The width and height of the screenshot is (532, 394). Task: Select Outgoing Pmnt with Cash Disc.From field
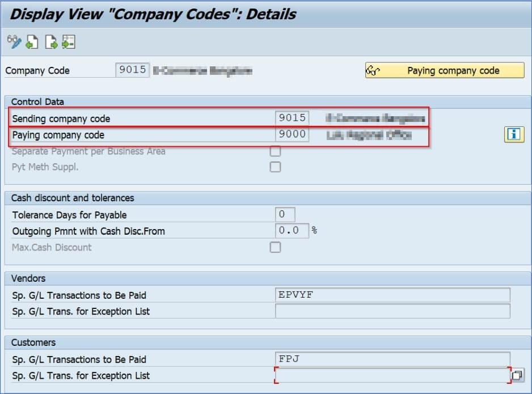pyautogui.click(x=292, y=231)
